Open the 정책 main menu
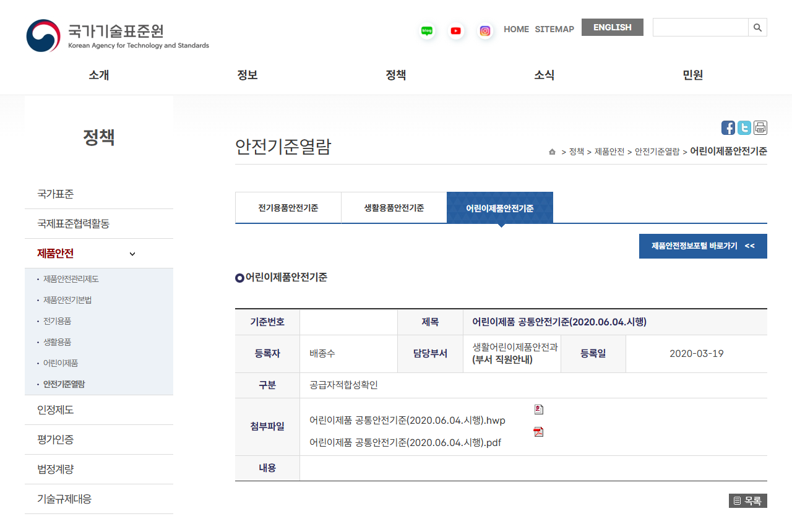This screenshot has width=792, height=532. click(x=396, y=75)
